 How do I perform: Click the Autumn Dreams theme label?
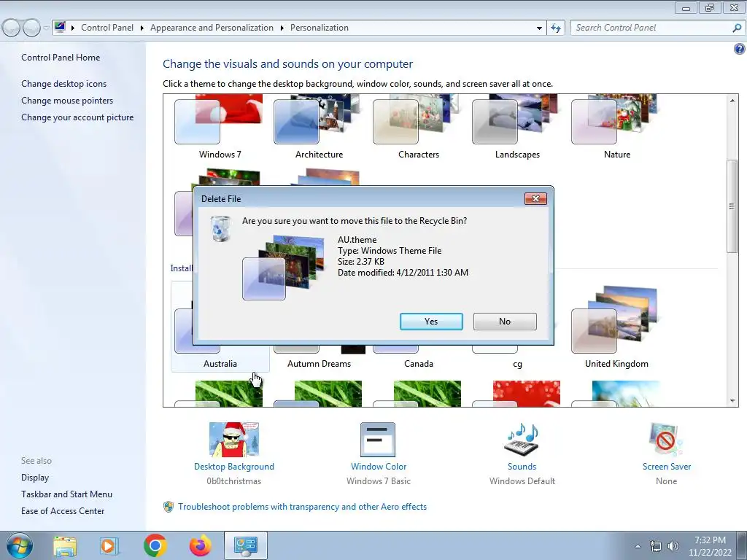[x=319, y=364]
